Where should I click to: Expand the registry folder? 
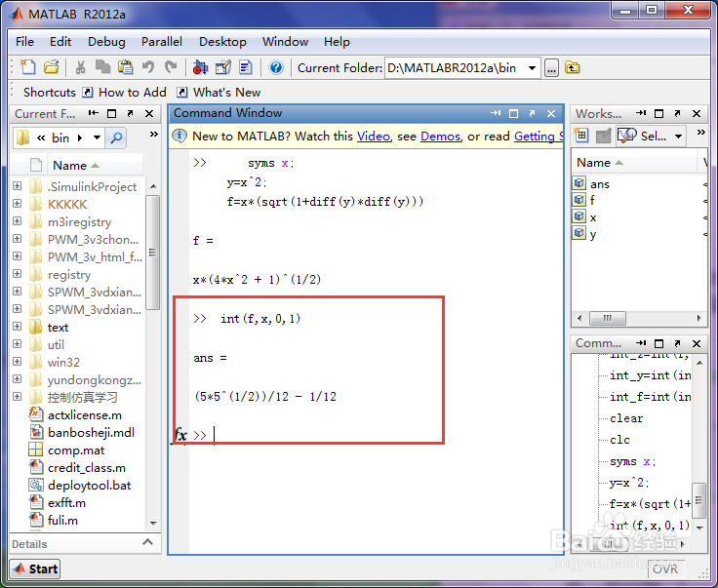17,274
